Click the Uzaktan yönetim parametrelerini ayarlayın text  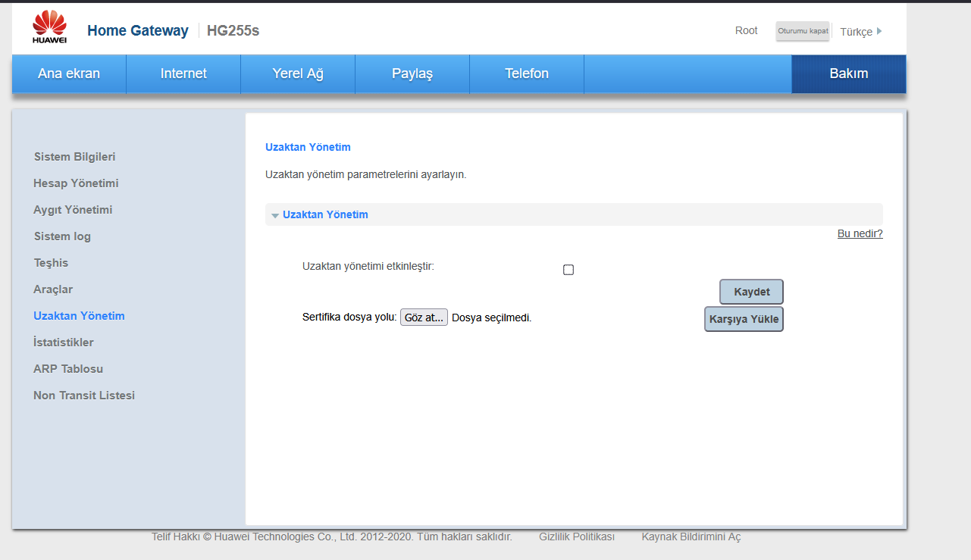[x=366, y=174]
